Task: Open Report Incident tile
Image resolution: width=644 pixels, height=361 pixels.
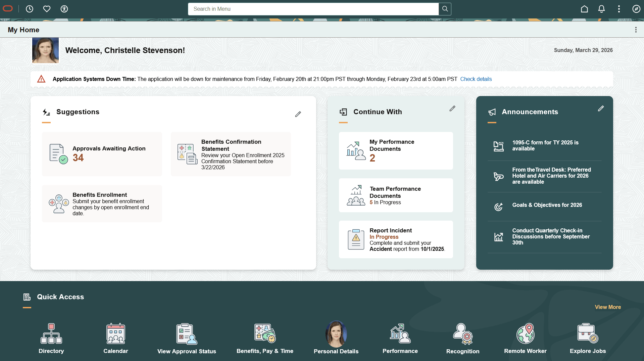Action: 396,239
